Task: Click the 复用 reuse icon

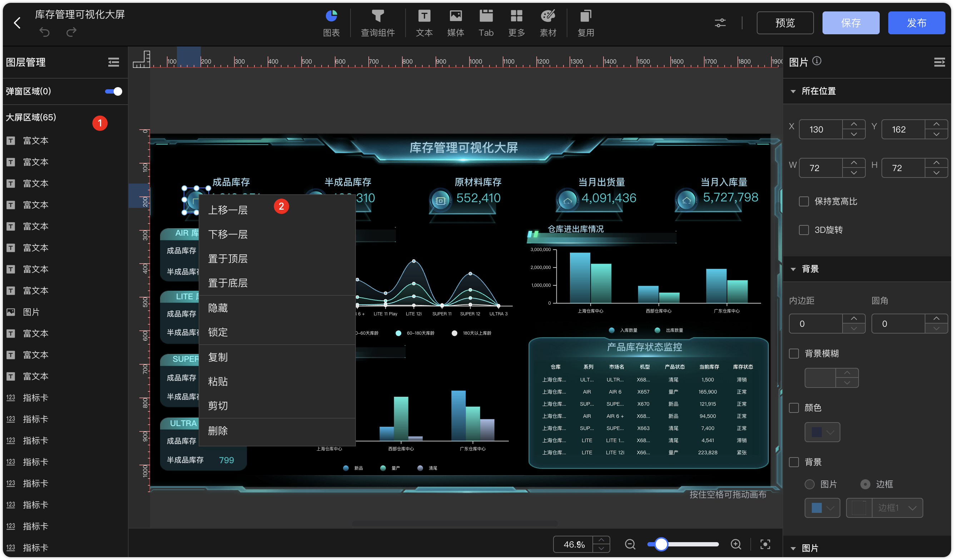Action: tap(585, 16)
